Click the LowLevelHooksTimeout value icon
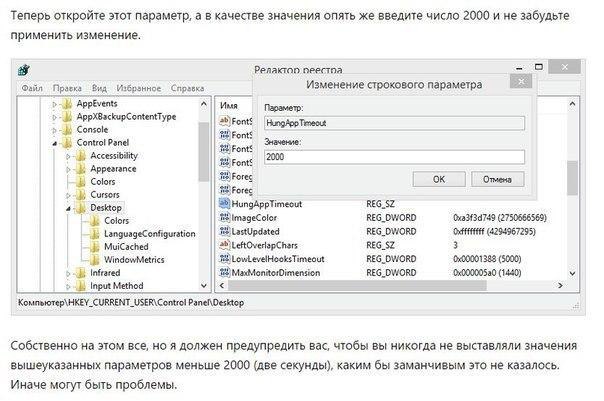This screenshot has width=604, height=401. 224,258
